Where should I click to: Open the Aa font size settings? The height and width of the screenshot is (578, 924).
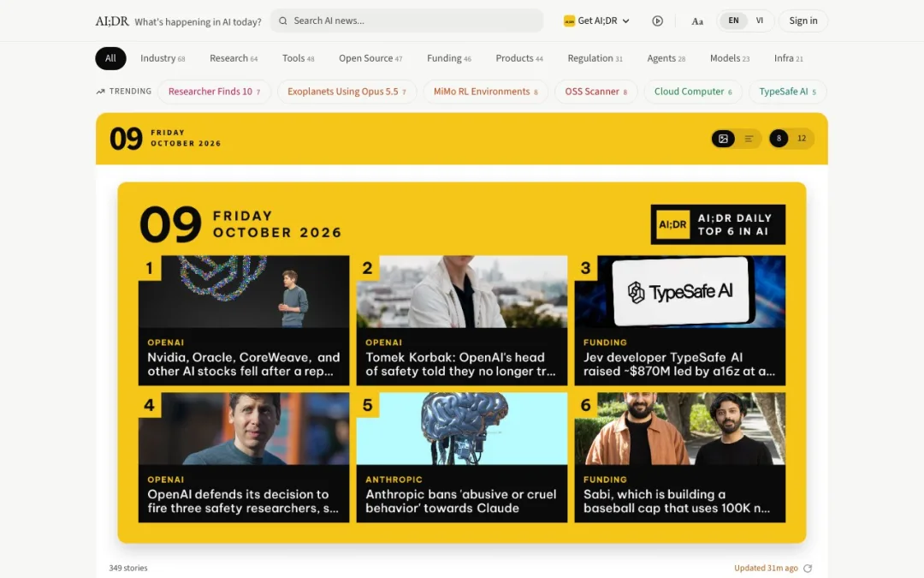coord(697,21)
